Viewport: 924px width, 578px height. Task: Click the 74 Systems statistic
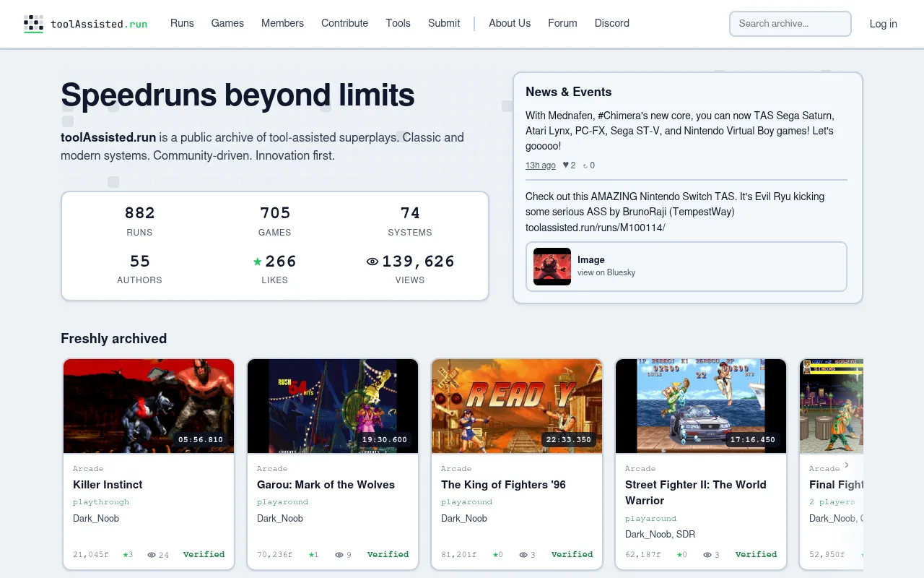(410, 221)
